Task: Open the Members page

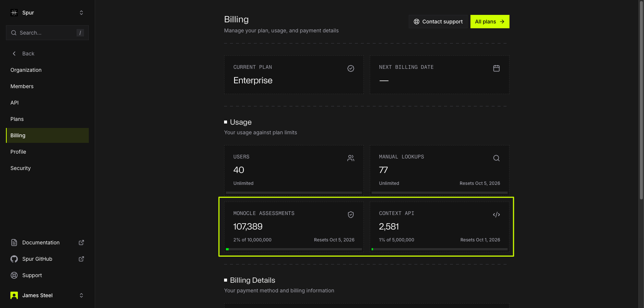Action: (x=47, y=86)
